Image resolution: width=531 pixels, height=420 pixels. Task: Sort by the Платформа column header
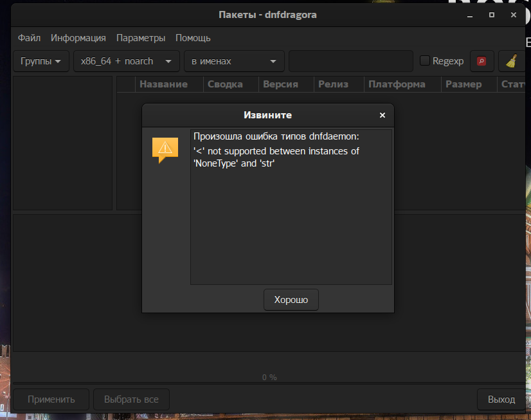(402, 84)
